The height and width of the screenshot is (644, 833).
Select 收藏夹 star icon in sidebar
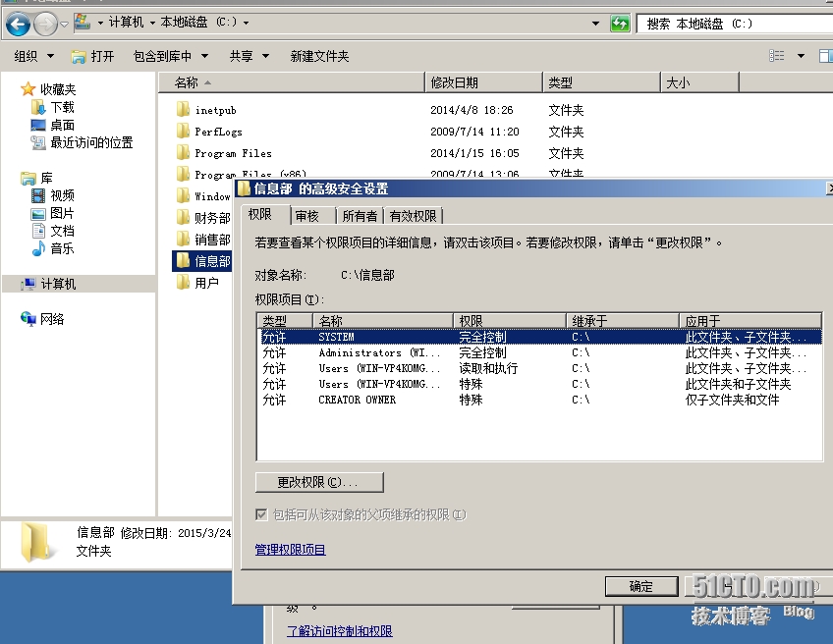click(28, 88)
